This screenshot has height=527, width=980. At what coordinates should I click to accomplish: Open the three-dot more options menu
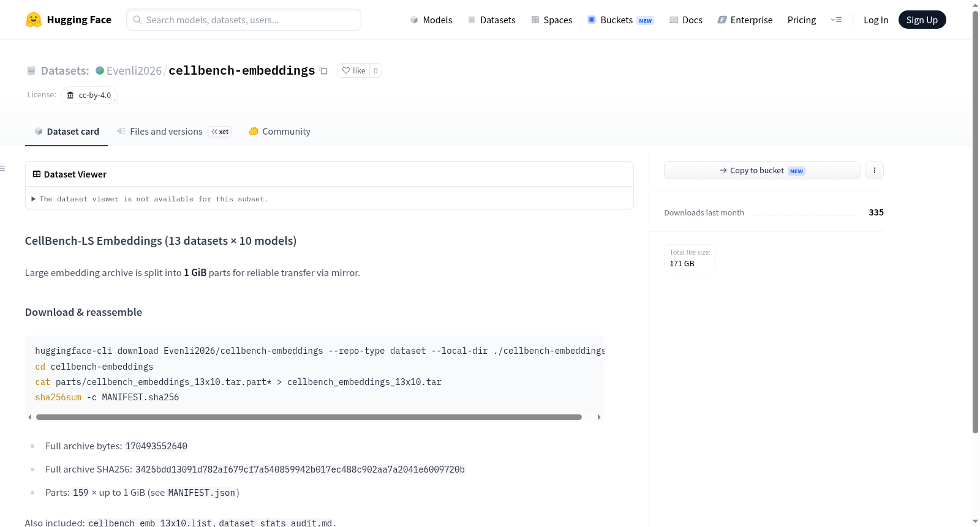[x=875, y=170]
